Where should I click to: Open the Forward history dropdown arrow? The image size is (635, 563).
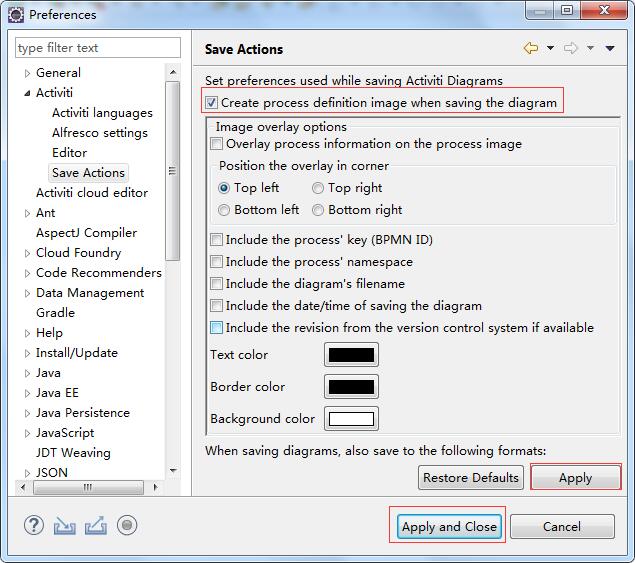coord(590,48)
